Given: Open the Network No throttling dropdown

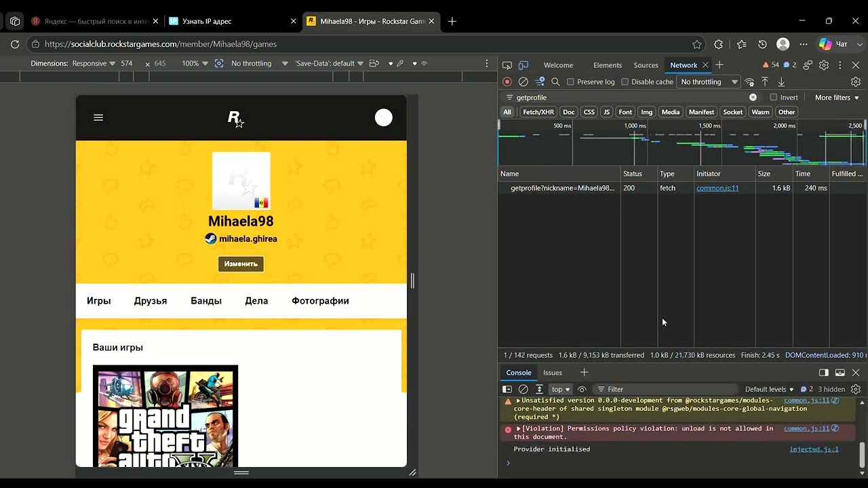Looking at the screenshot, I should pyautogui.click(x=709, y=82).
